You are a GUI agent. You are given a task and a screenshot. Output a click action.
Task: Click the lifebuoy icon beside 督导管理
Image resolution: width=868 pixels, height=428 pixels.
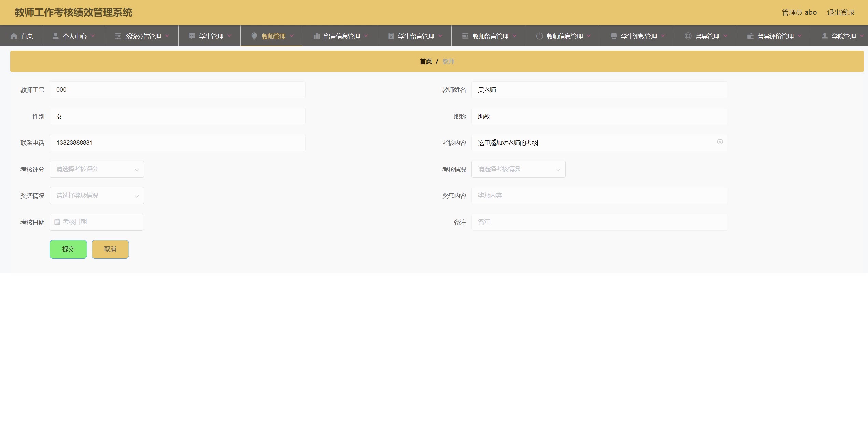[688, 36]
